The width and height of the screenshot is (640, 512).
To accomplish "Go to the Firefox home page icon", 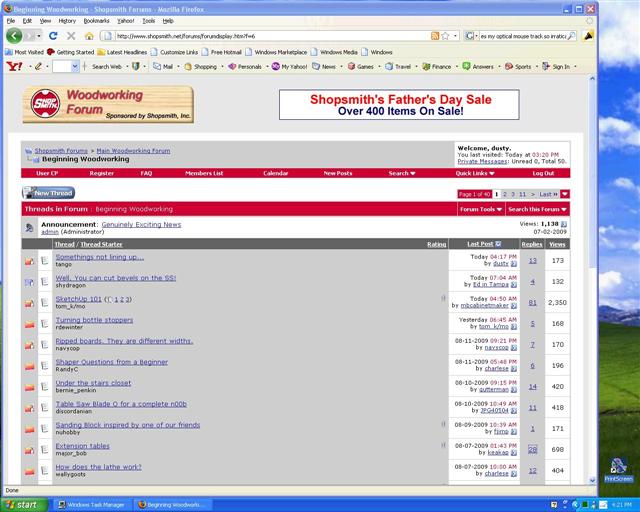I will click(x=89, y=36).
